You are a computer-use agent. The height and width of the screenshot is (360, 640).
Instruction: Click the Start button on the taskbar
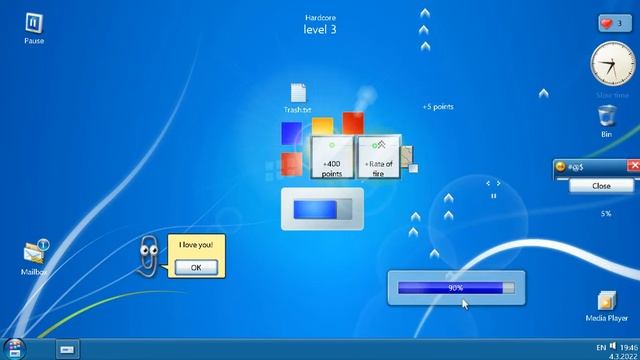(15, 349)
